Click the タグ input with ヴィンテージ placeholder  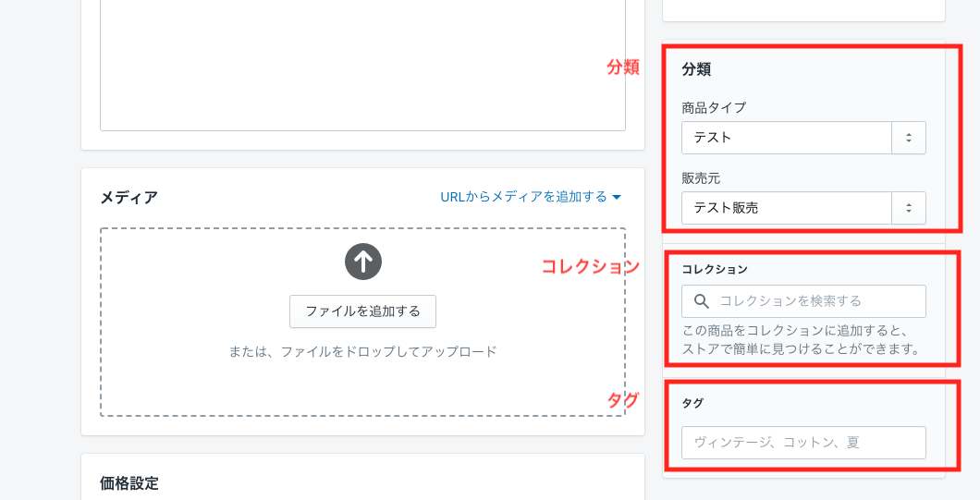(x=802, y=443)
